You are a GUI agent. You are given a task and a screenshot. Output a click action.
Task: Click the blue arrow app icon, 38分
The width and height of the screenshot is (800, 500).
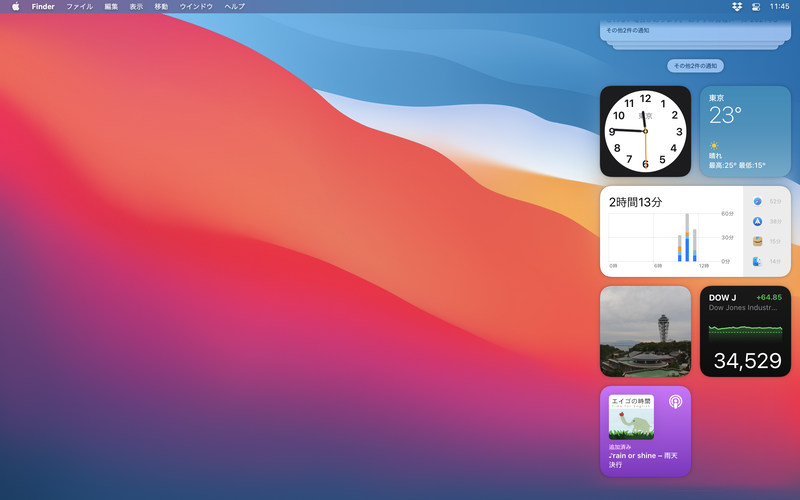pos(758,221)
